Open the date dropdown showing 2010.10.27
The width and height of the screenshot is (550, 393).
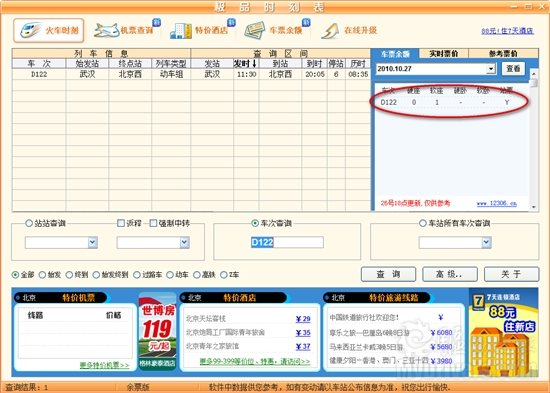tap(491, 69)
